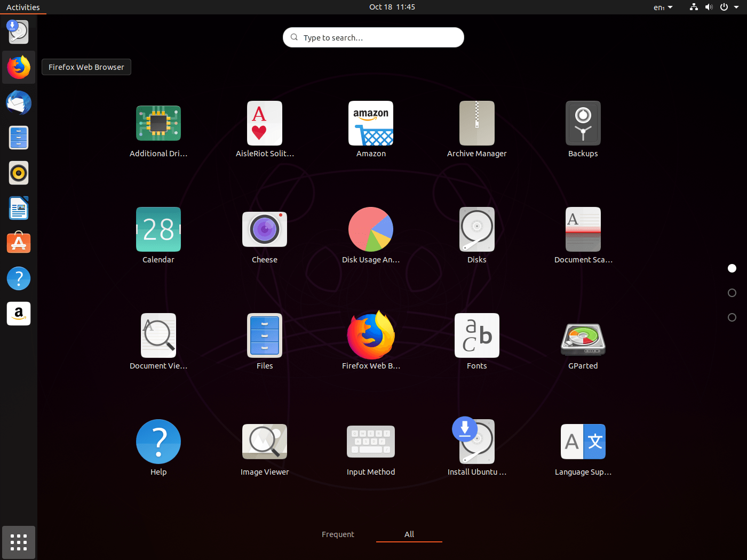
Task: Open Ubuntu Software from the dock
Action: pos(19,243)
